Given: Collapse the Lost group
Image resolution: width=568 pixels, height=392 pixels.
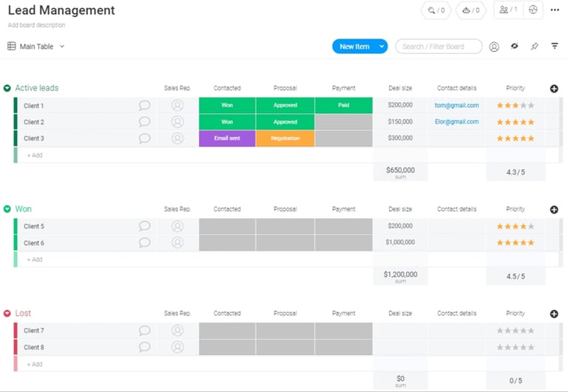Looking at the screenshot, I should point(7,314).
